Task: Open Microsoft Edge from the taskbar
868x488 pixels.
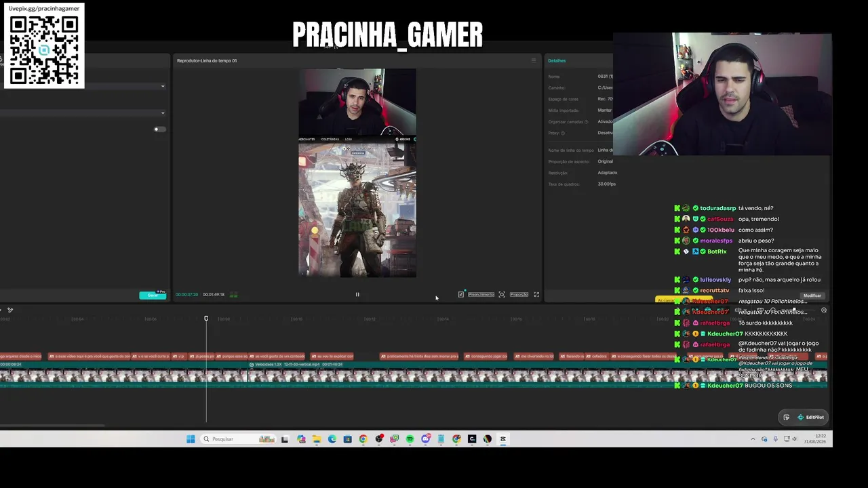Action: tap(332, 439)
